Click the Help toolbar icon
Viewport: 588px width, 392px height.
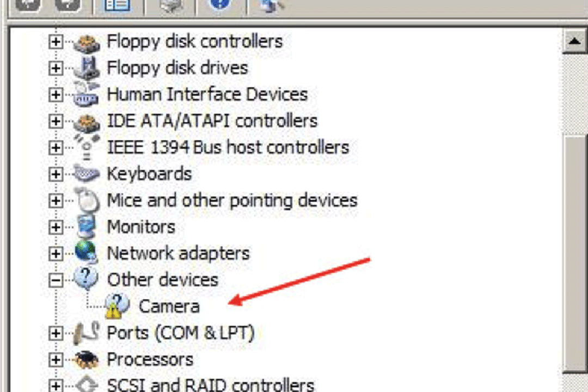click(220, 4)
